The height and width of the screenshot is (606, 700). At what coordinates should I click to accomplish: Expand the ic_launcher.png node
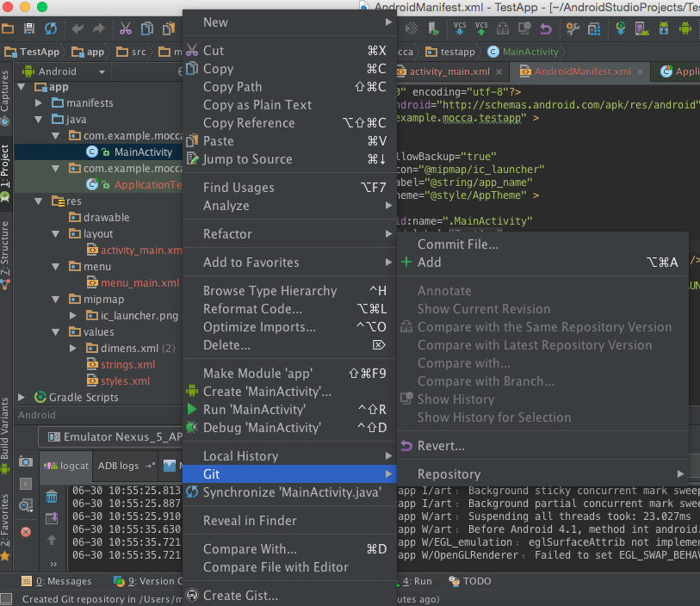pyautogui.click(x=73, y=316)
